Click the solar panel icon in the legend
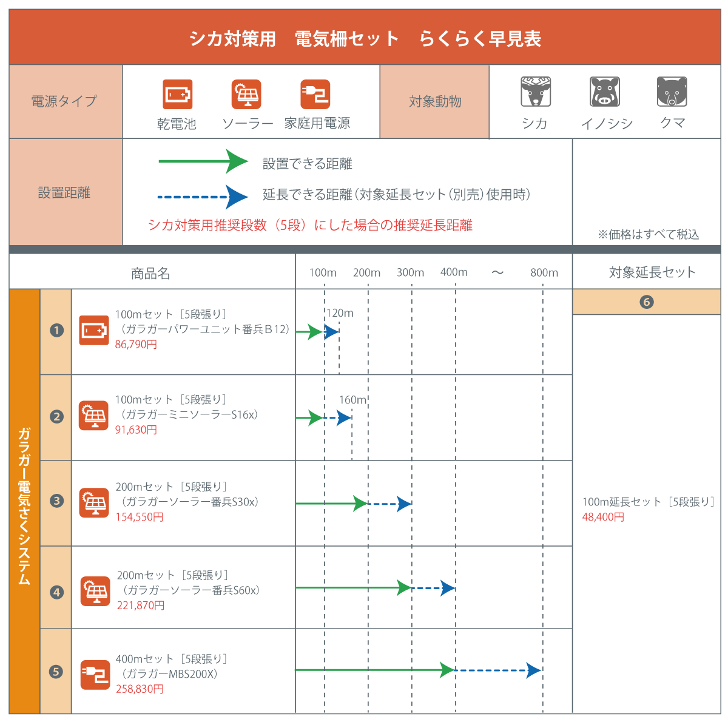The image size is (728, 722). (246, 95)
